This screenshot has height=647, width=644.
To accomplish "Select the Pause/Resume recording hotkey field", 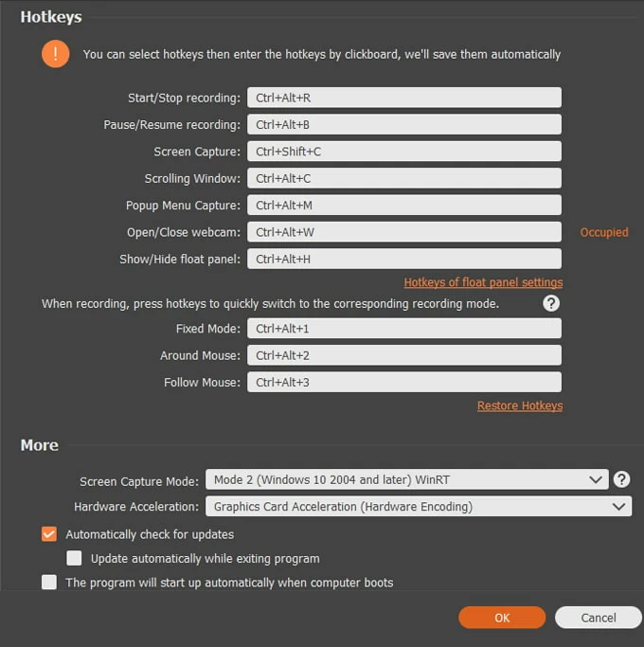I will pos(403,125).
